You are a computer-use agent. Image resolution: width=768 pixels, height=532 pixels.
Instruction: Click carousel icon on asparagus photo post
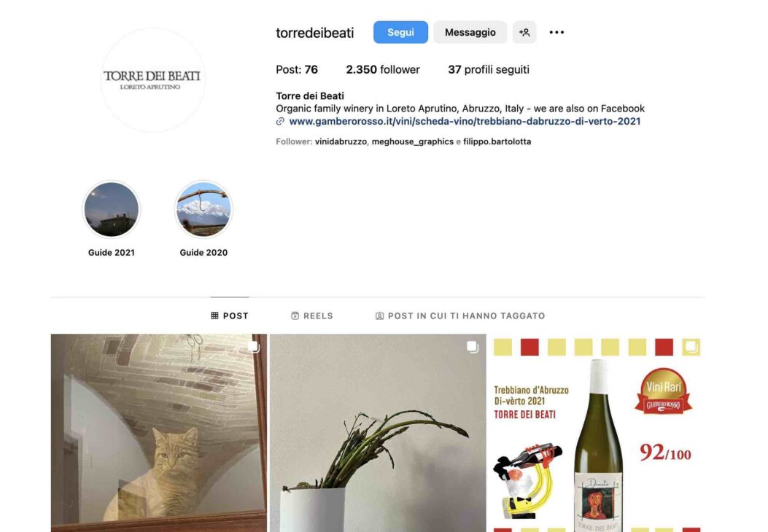[x=472, y=346]
